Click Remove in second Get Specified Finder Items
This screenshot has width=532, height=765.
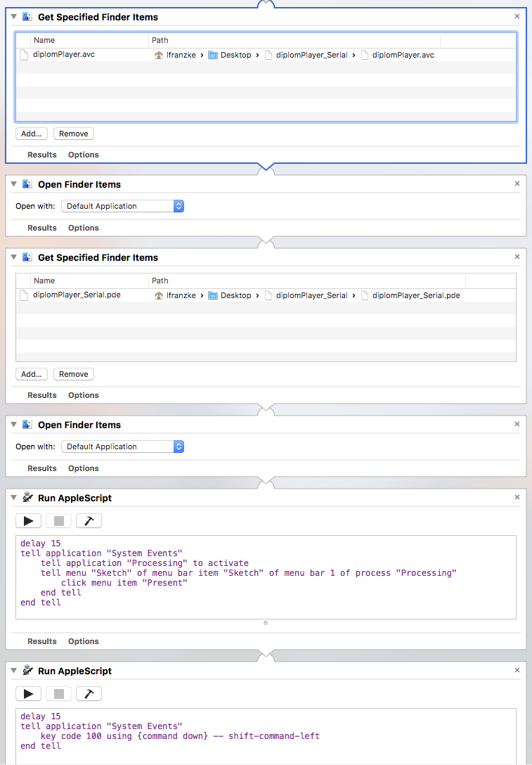[x=74, y=374]
